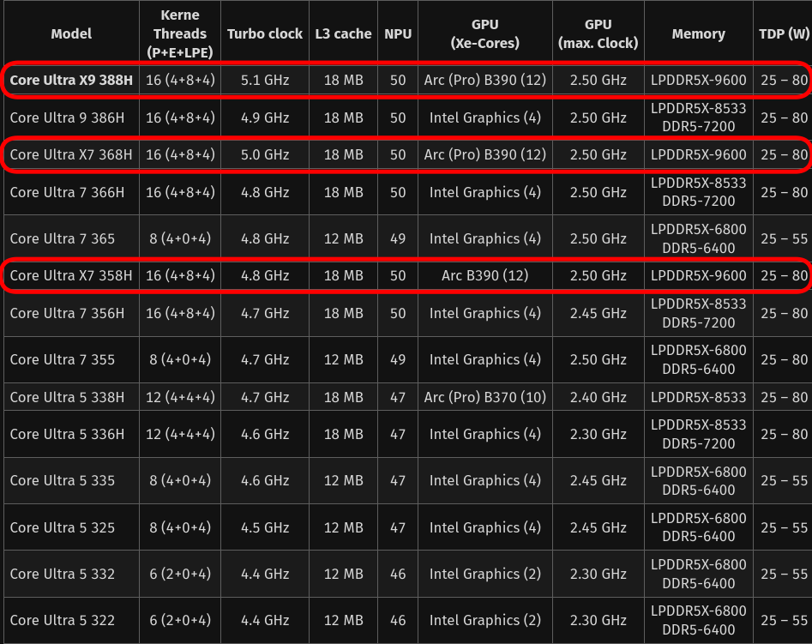
Task: Click the 5.0 GHz turbo clock value
Action: pos(265,154)
